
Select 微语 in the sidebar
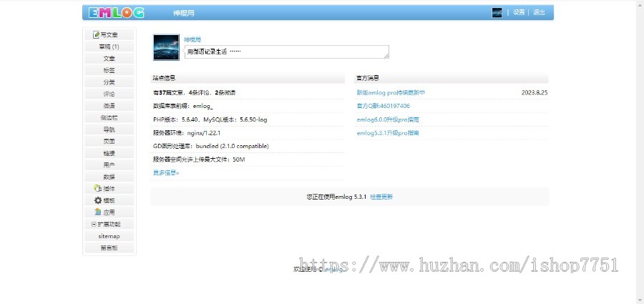coord(109,106)
